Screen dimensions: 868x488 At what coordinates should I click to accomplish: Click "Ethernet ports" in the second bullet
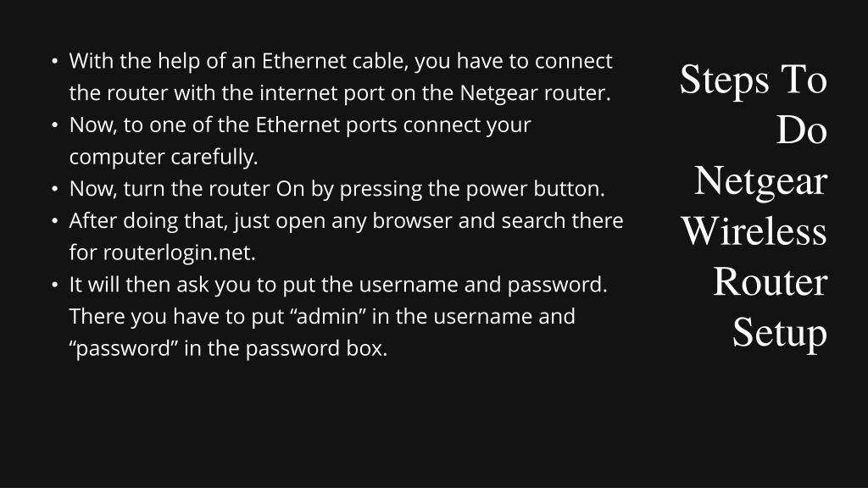pos(326,125)
